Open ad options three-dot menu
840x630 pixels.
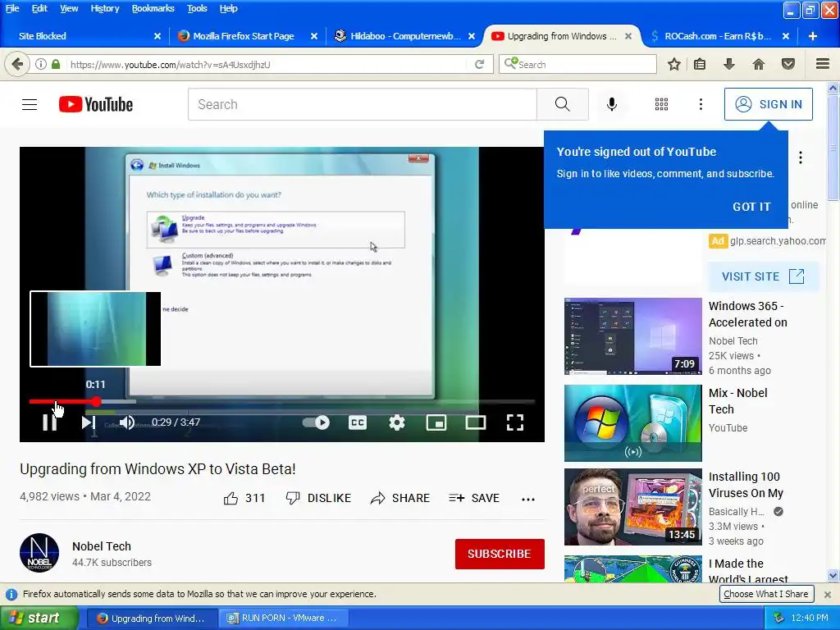800,157
